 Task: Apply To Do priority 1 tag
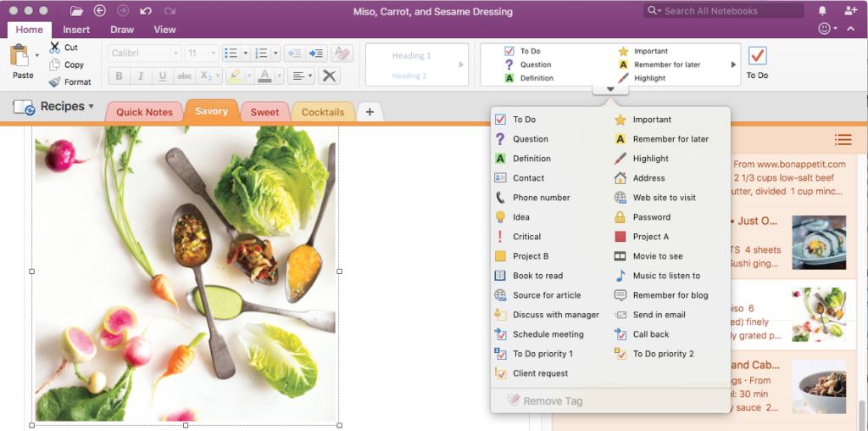point(535,354)
